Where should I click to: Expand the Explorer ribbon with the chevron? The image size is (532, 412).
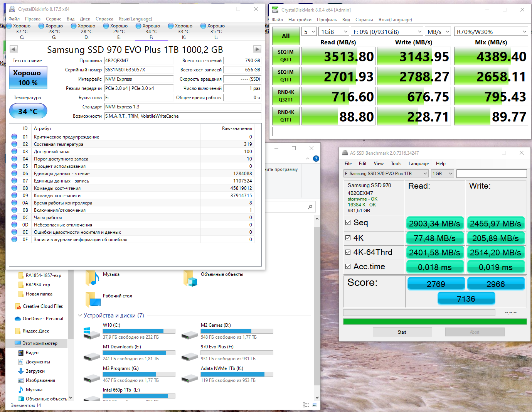(308, 159)
